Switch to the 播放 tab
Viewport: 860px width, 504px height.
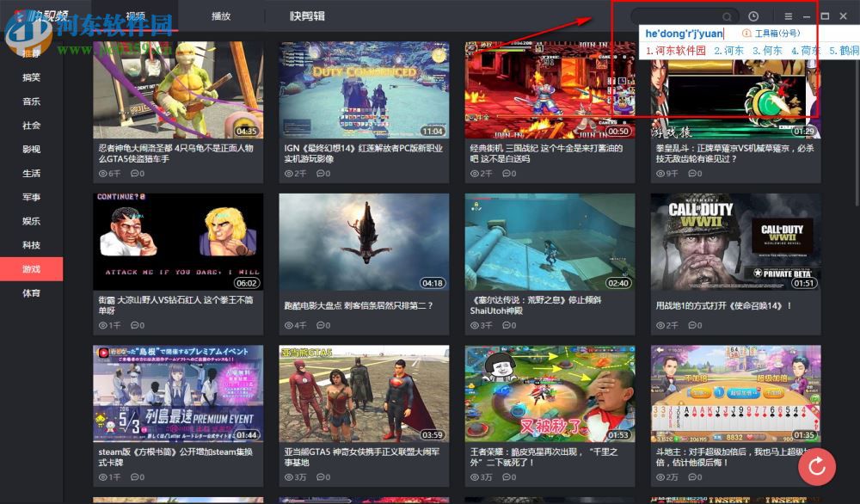tap(222, 15)
